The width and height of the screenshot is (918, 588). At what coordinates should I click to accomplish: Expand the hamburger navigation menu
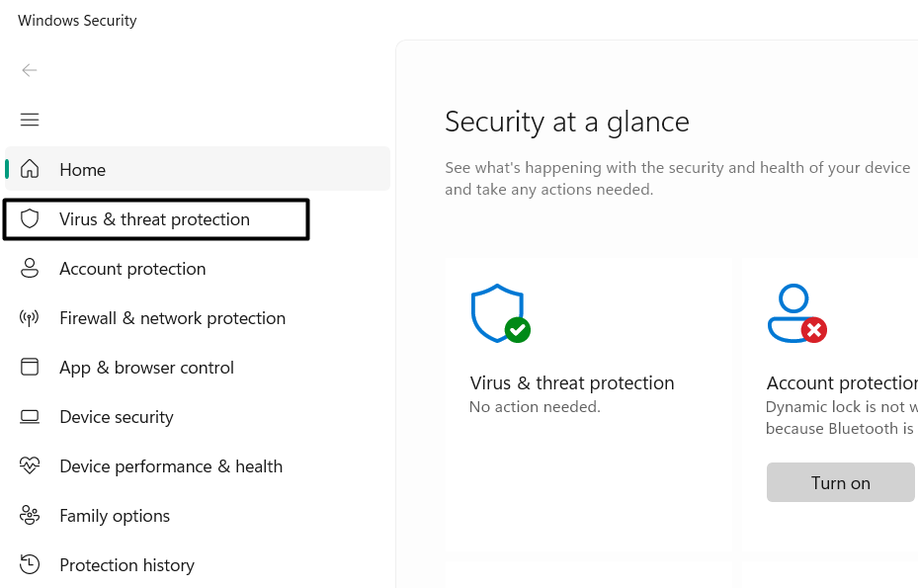coord(30,120)
